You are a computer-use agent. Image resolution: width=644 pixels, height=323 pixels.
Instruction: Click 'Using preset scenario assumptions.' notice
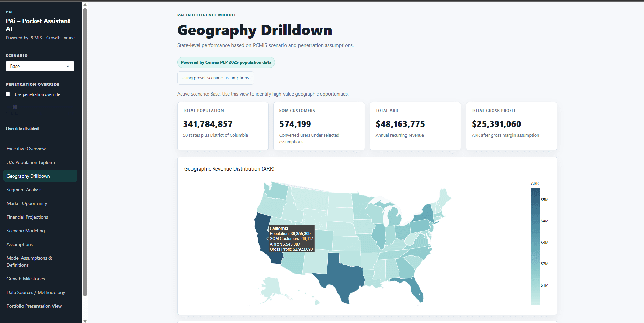(216, 78)
